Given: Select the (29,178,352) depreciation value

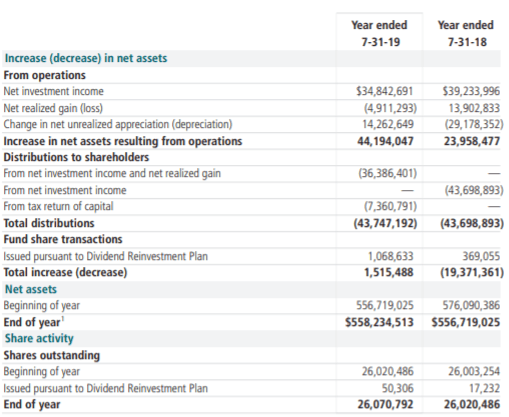Looking at the screenshot, I should (474, 124).
